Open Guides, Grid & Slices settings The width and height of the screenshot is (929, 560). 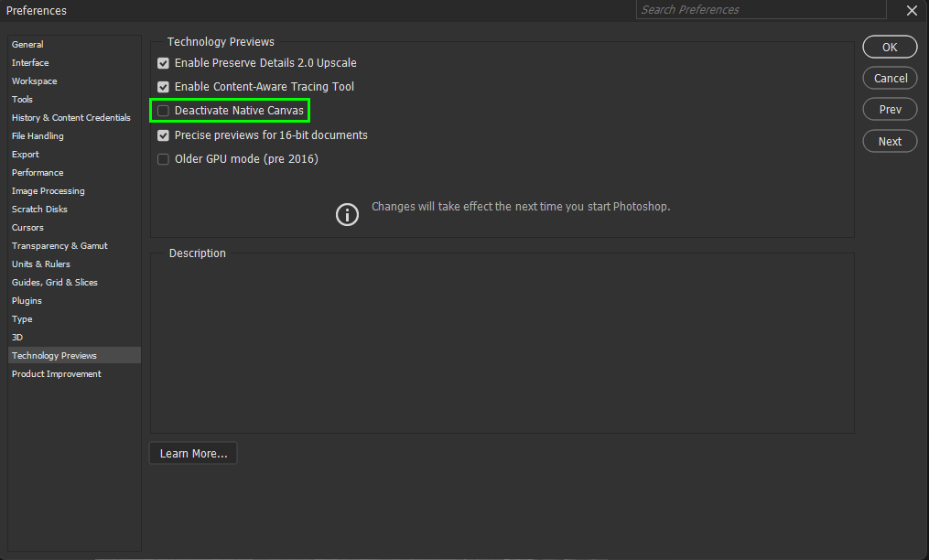coord(52,282)
